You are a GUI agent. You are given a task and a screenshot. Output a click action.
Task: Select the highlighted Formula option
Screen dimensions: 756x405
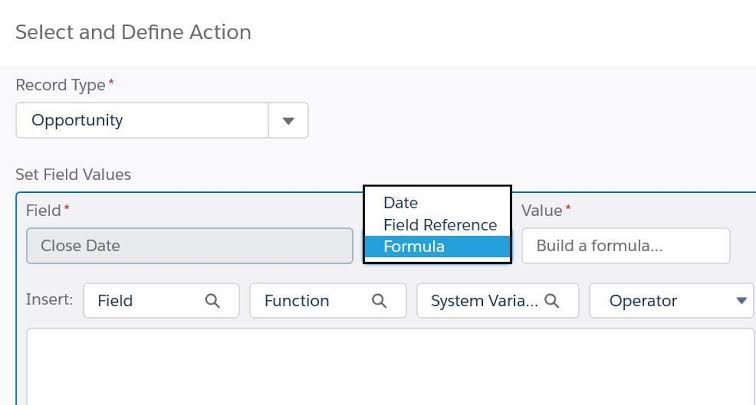click(414, 246)
